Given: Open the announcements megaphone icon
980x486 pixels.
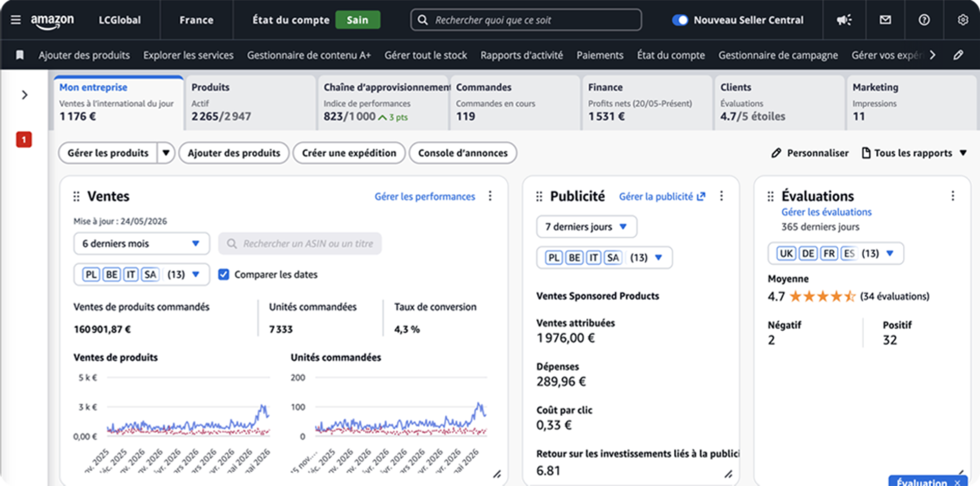Looking at the screenshot, I should coord(844,20).
